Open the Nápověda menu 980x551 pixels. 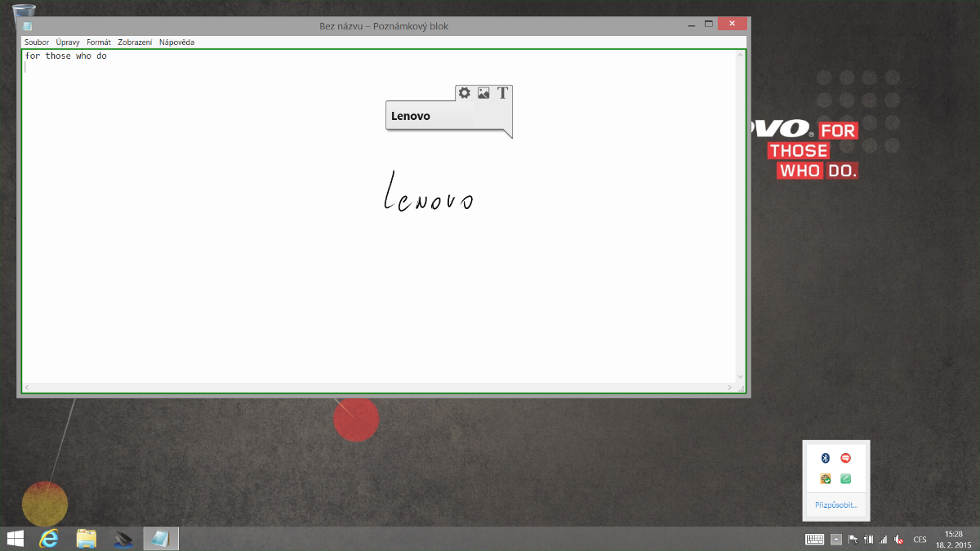(176, 42)
